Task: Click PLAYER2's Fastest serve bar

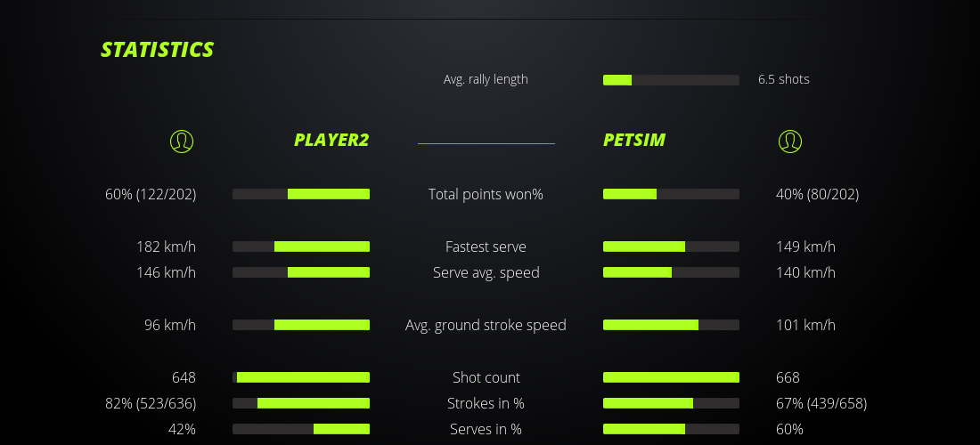Action: 301,247
